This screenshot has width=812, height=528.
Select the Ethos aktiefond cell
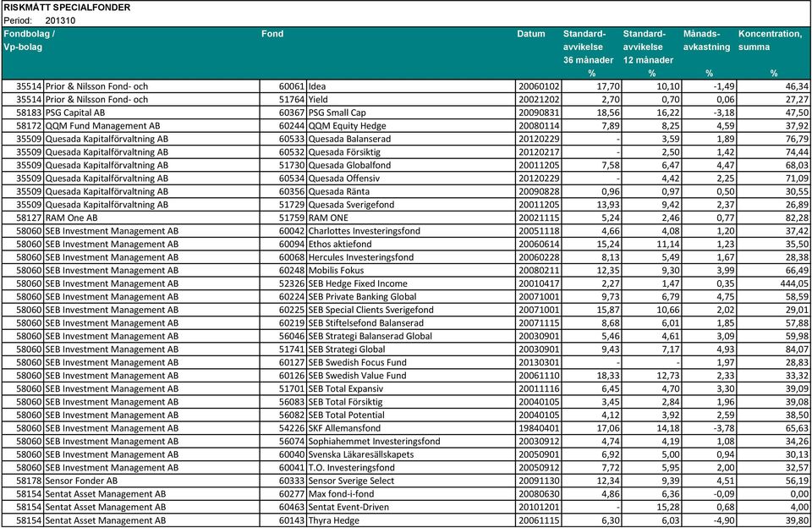point(412,244)
